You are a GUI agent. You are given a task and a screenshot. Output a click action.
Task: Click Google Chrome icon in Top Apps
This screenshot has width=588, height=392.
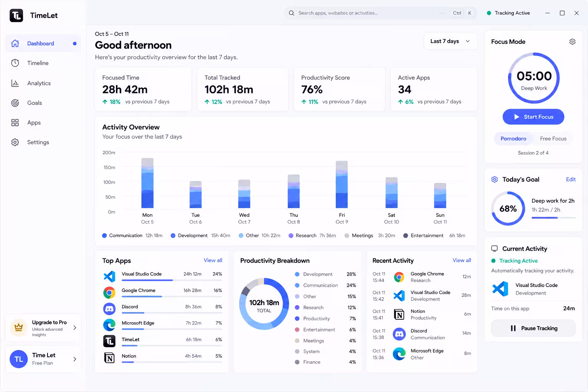pos(109,293)
